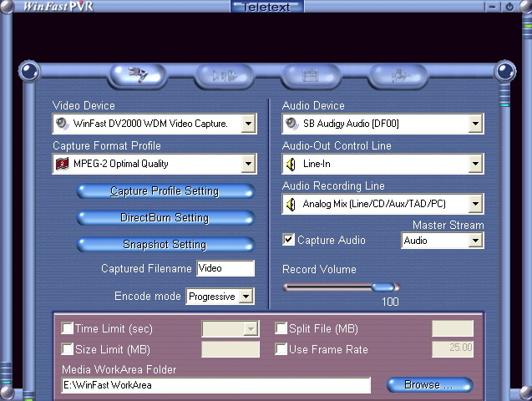Expand the Audio Recording Line dropdown
The height and width of the screenshot is (401, 532).
coord(475,204)
